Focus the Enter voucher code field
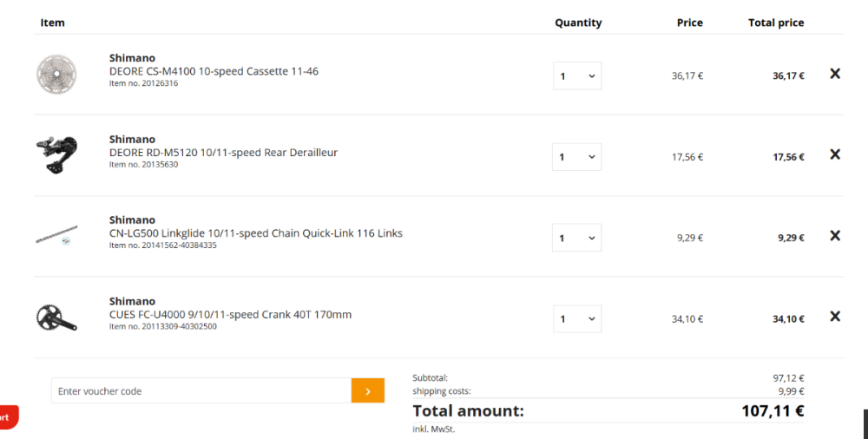Viewport: 868px width, 439px height. [x=201, y=391]
